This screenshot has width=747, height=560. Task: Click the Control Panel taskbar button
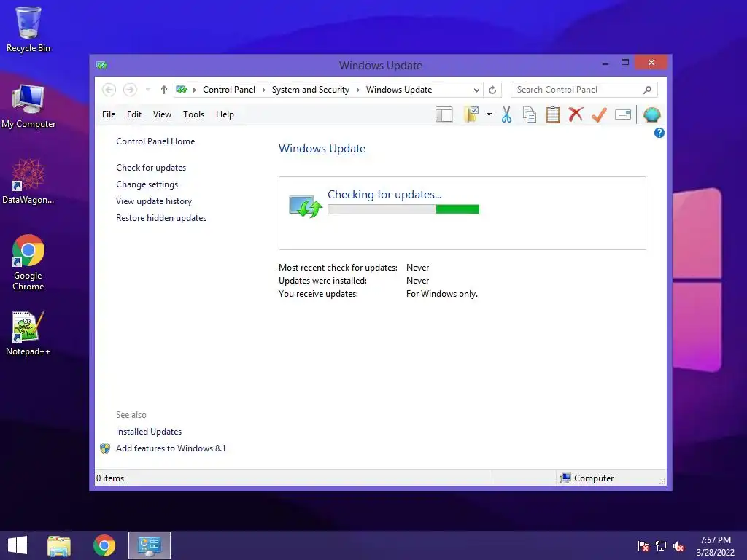point(149,545)
